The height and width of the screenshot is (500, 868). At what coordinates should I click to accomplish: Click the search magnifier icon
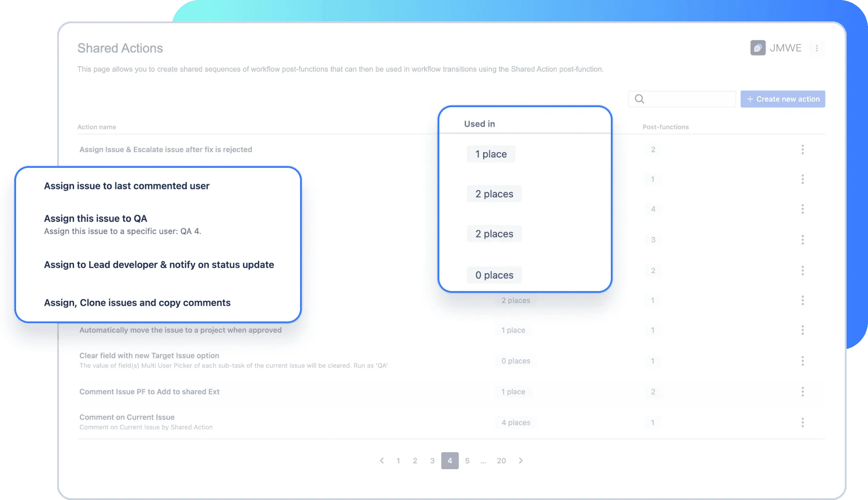coord(639,99)
